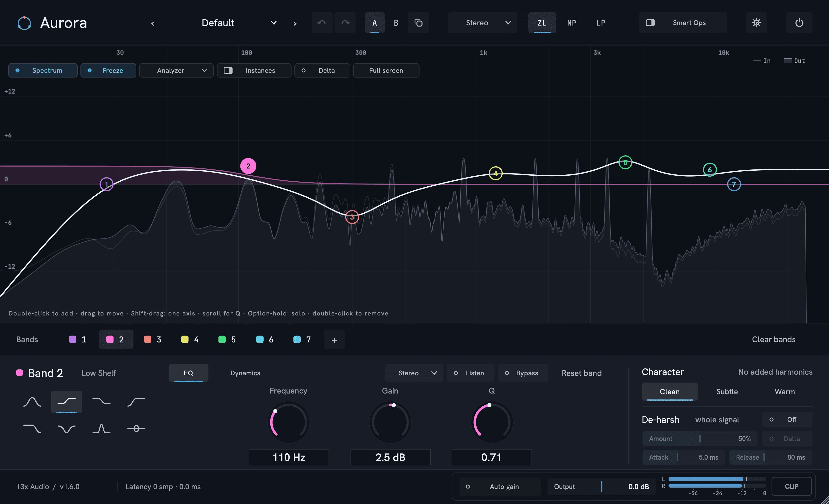The height and width of the screenshot is (504, 829).
Task: Reset the CLIP indicator
Action: pos(791,487)
